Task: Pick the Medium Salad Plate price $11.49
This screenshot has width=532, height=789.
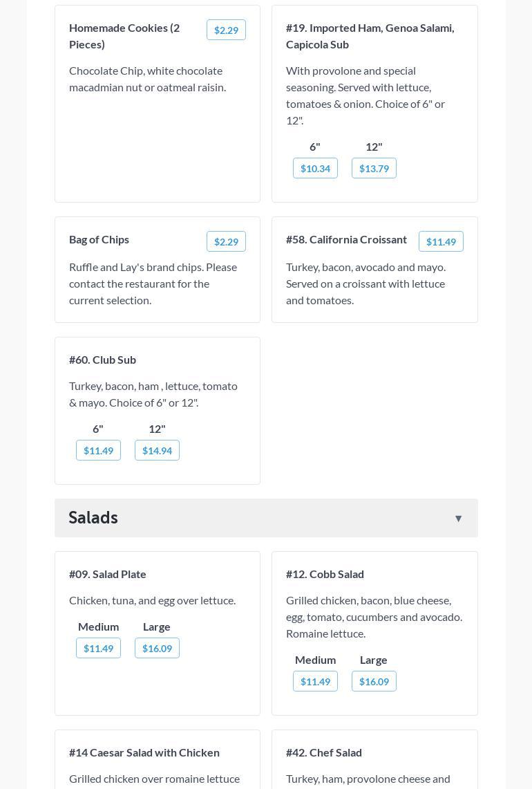Action: [98, 648]
